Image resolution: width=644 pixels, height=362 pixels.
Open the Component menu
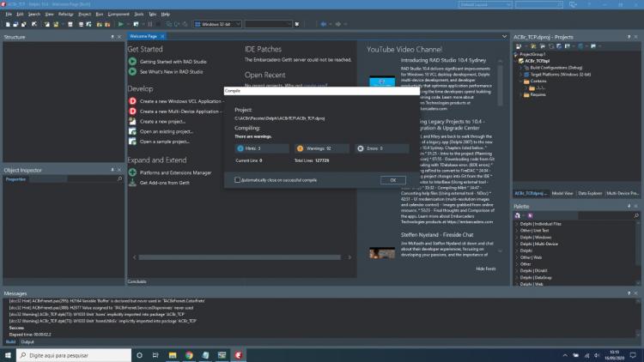tap(118, 15)
